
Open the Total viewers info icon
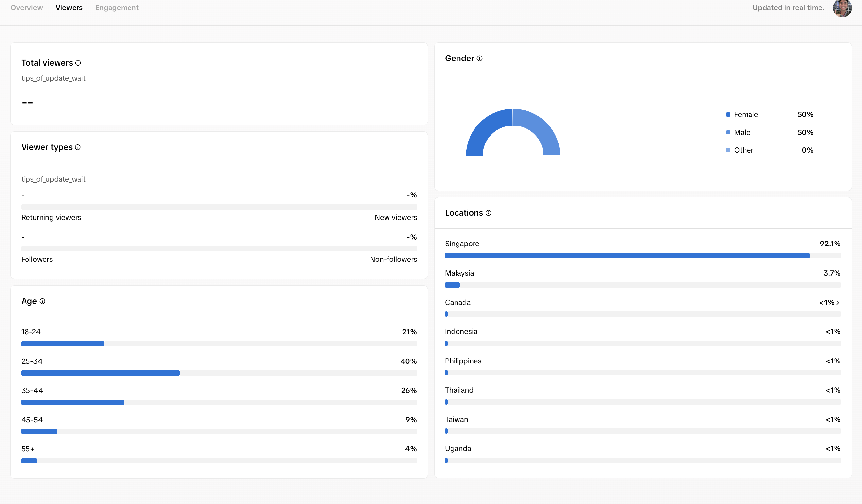click(78, 63)
